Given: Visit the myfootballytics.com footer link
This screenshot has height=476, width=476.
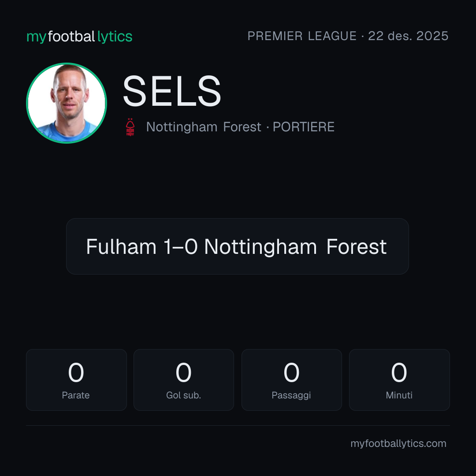Looking at the screenshot, I should tap(398, 443).
